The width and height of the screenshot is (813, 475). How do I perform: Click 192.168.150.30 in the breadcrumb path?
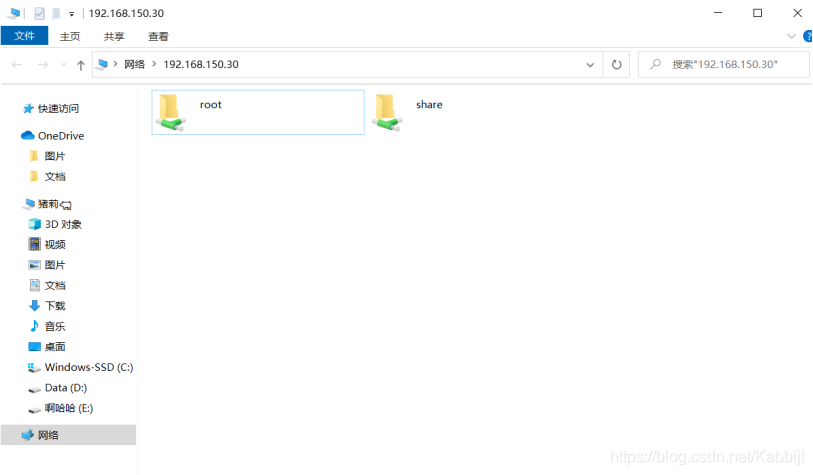(x=201, y=64)
